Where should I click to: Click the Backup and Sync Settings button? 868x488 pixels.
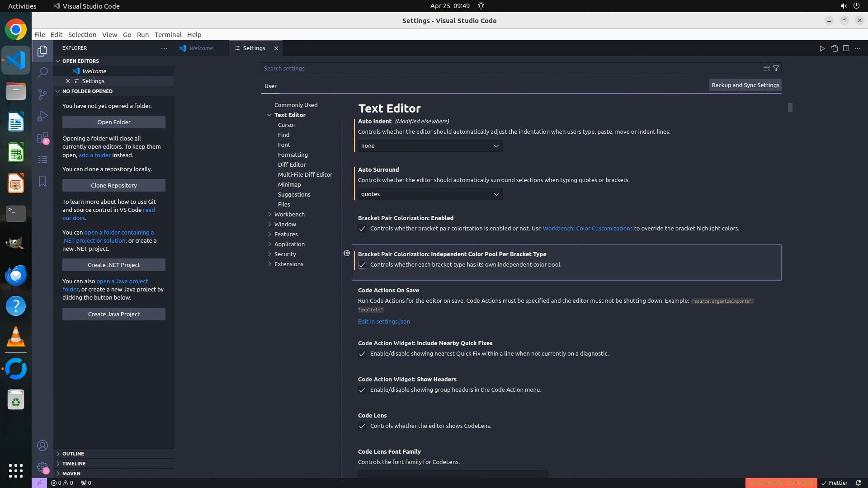coord(745,85)
